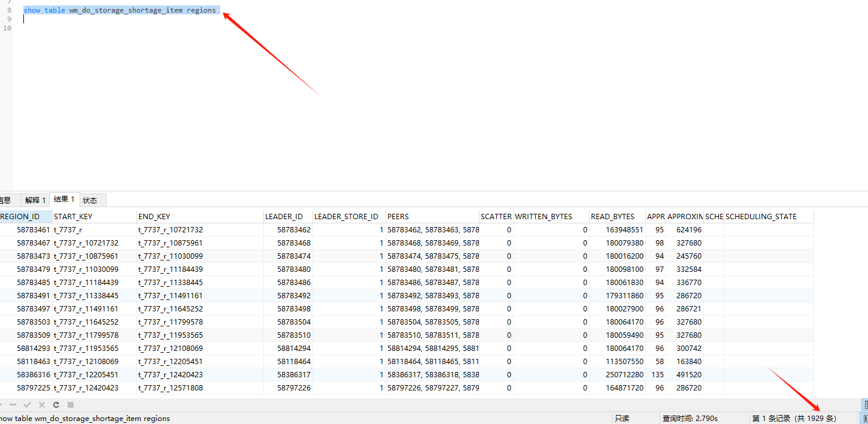This screenshot has height=424, width=868.
Task: Click the START_KEY column header
Action: click(x=95, y=216)
